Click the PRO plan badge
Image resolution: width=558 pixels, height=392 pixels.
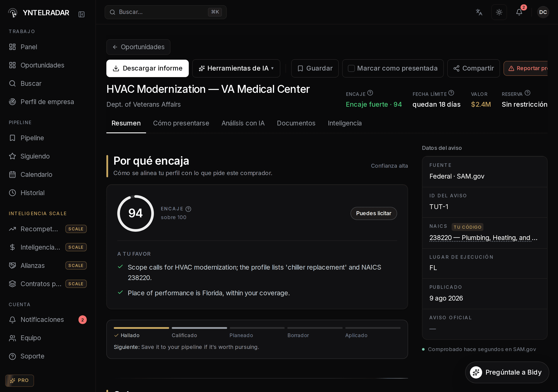[19, 380]
